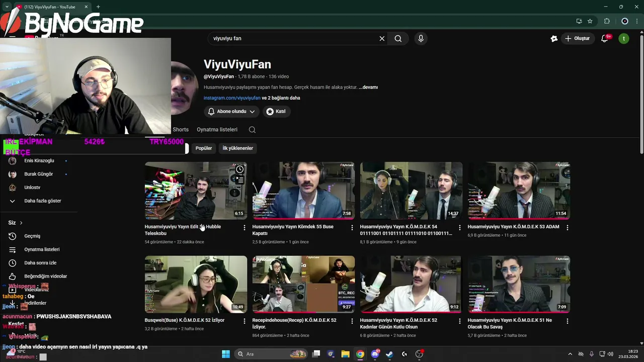644x362 pixels.
Task: Open 've 2 bağlantı daha' links
Action: pyautogui.click(x=281, y=98)
